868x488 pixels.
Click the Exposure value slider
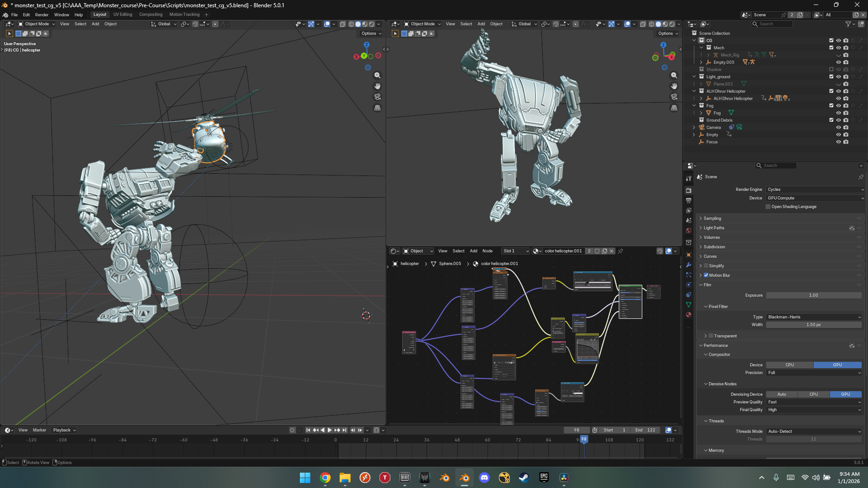(x=813, y=295)
